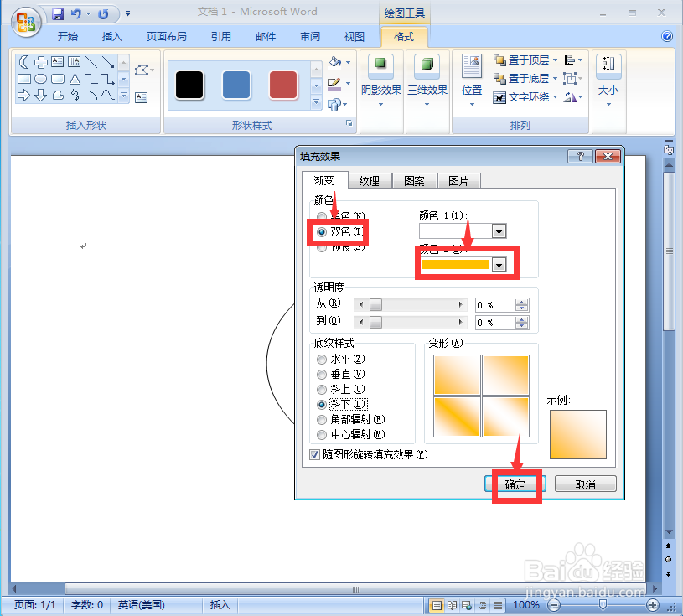Pick the bottom-right gradient variant thumbnail
Image resolution: width=683 pixels, height=616 pixels.
505,417
